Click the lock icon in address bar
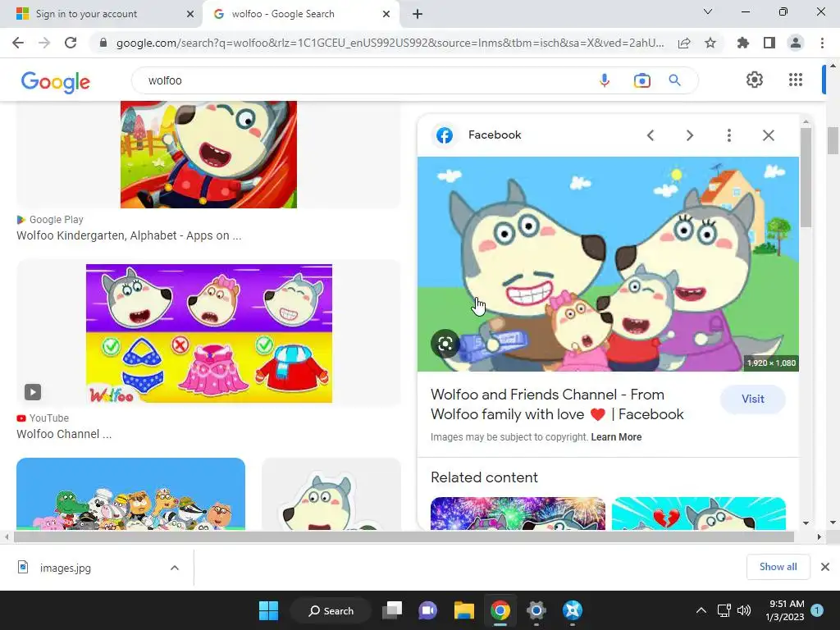The height and width of the screenshot is (630, 840). click(x=103, y=43)
